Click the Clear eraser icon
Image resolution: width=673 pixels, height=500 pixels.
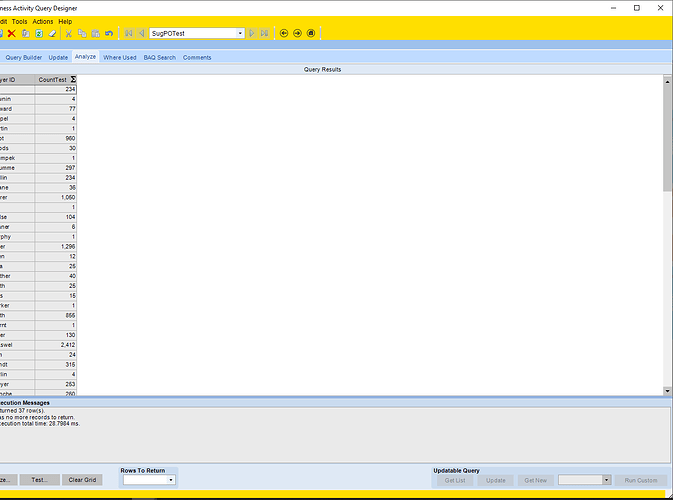(52, 33)
